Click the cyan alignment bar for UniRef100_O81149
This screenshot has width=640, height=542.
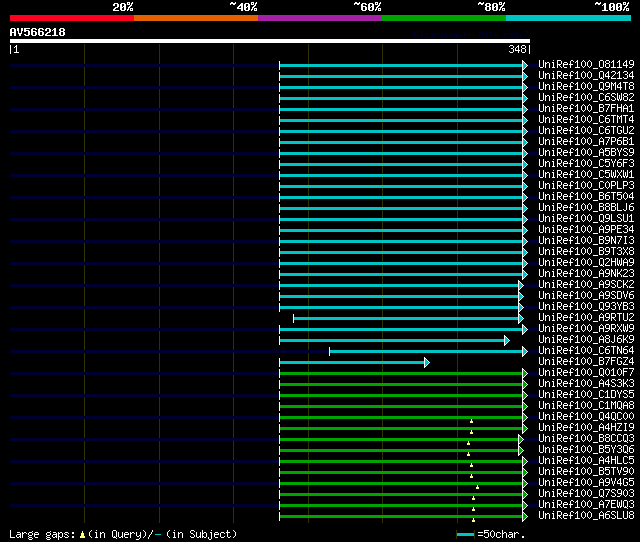click(401, 65)
